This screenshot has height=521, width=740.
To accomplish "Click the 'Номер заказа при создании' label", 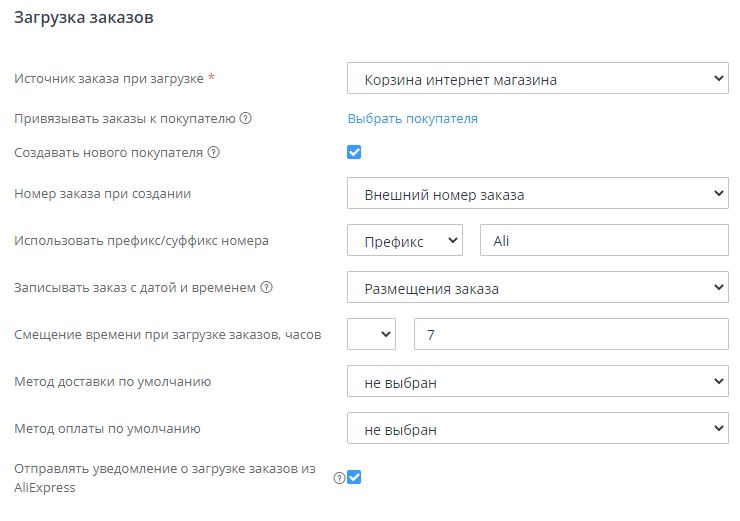I will click(102, 194).
